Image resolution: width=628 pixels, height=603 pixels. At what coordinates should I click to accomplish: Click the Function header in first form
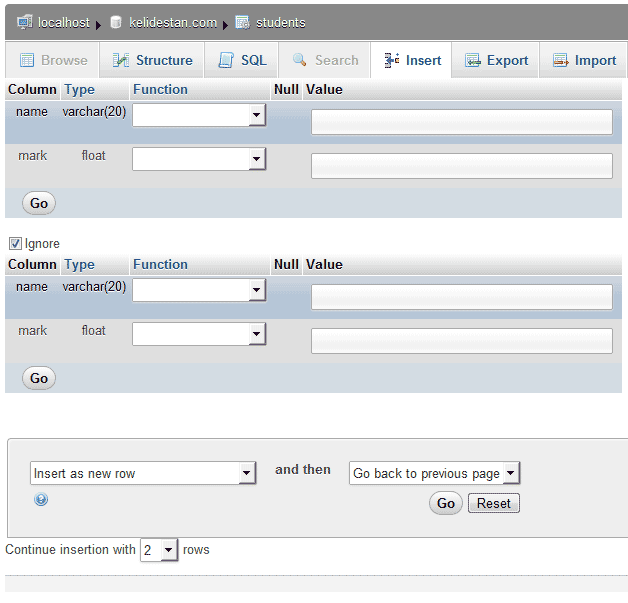pos(160,89)
